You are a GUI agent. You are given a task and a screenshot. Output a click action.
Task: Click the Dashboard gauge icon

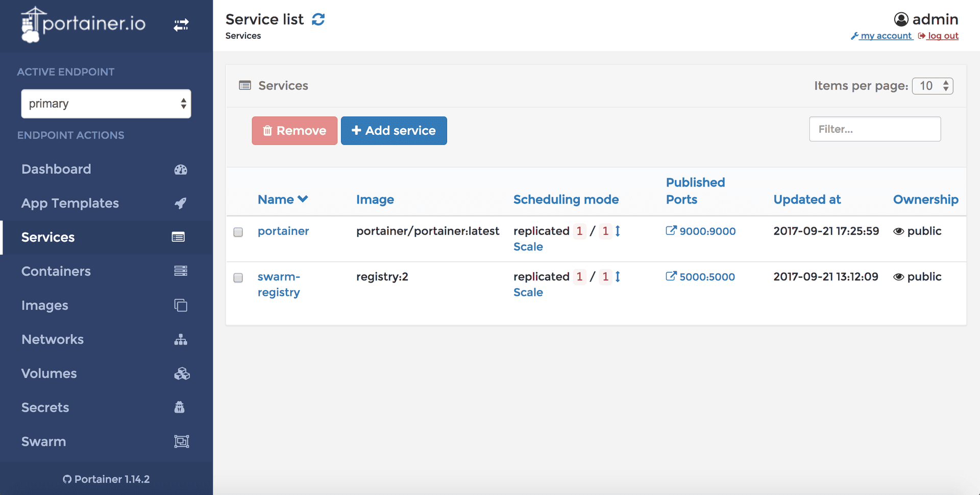pyautogui.click(x=181, y=170)
